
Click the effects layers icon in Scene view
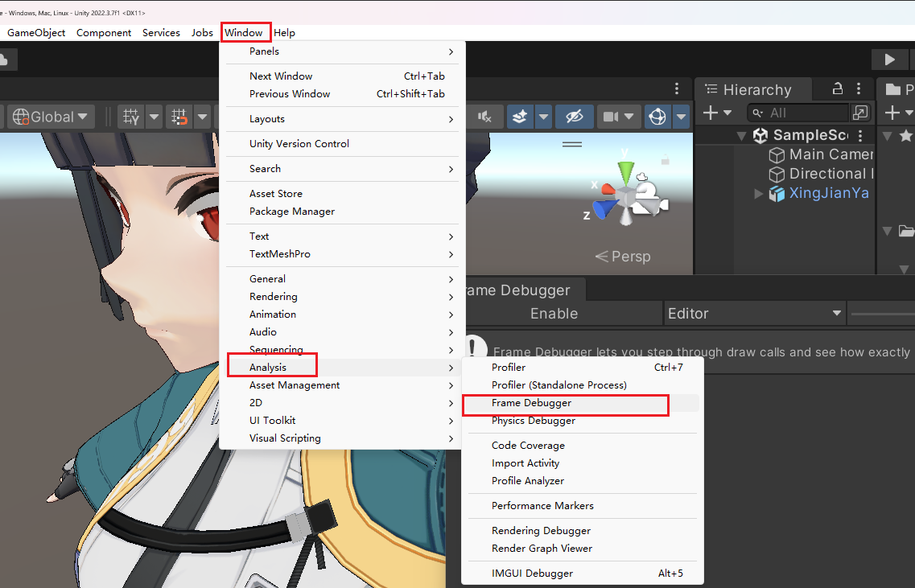(521, 117)
